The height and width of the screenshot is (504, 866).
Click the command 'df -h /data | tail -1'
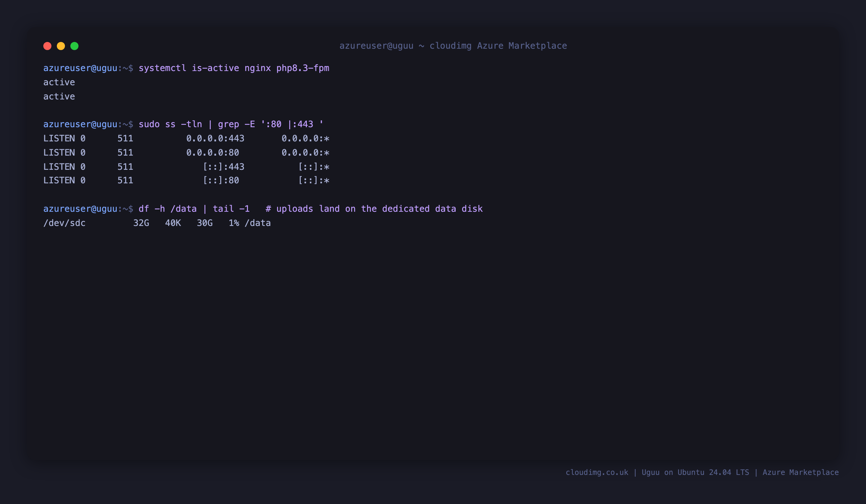coord(194,209)
